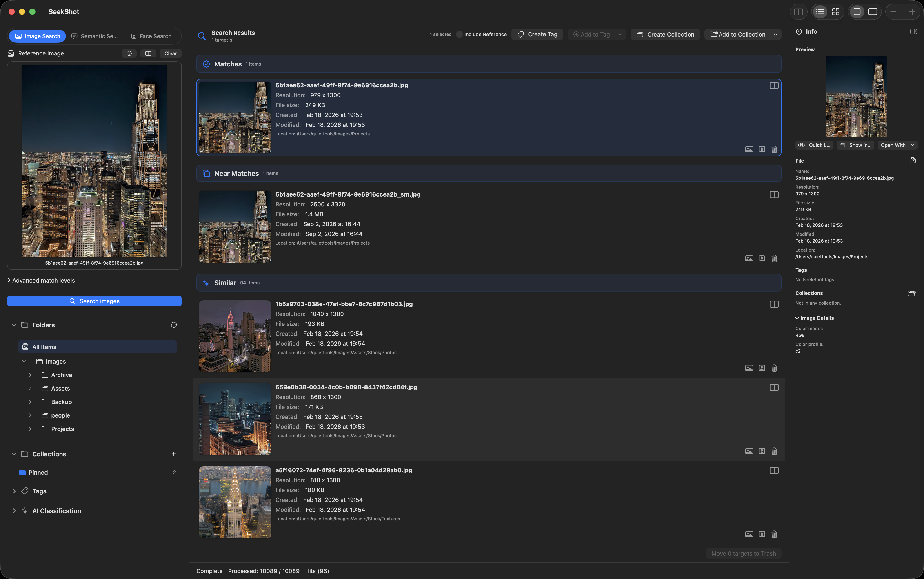Expand the Tags section
Screen dimensions: 924x579
pyautogui.click(x=14, y=491)
